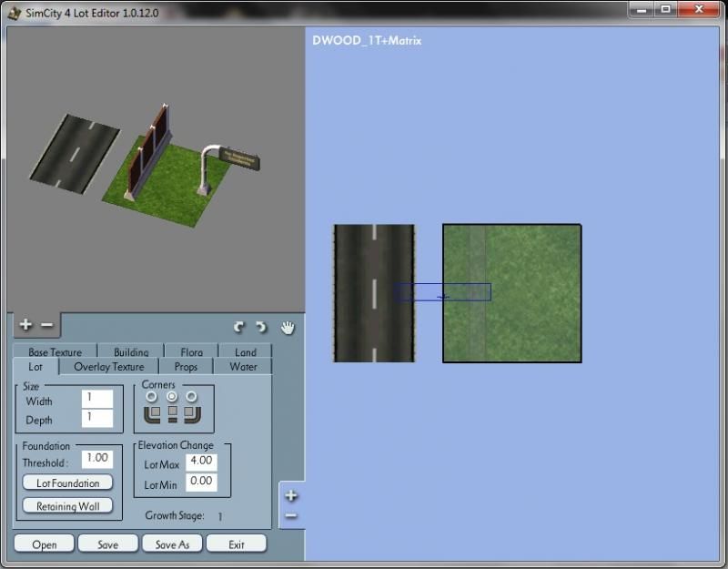Click the billboard sign prop in 3D preview
Viewport: 728px width, 569px height.
pyautogui.click(x=228, y=168)
